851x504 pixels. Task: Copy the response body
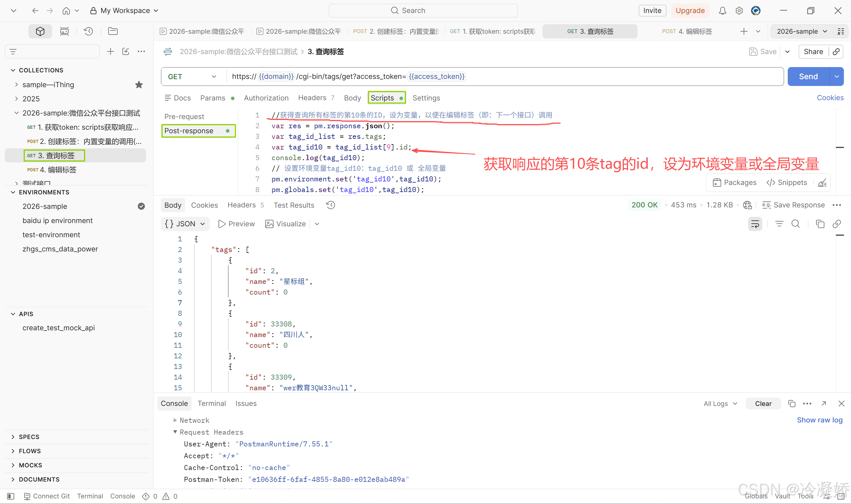[820, 224]
